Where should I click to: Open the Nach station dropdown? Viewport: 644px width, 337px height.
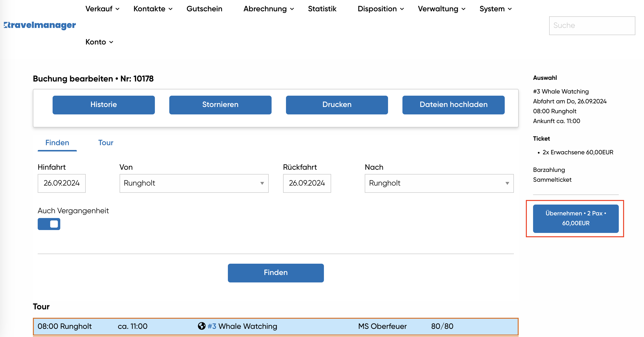click(439, 183)
